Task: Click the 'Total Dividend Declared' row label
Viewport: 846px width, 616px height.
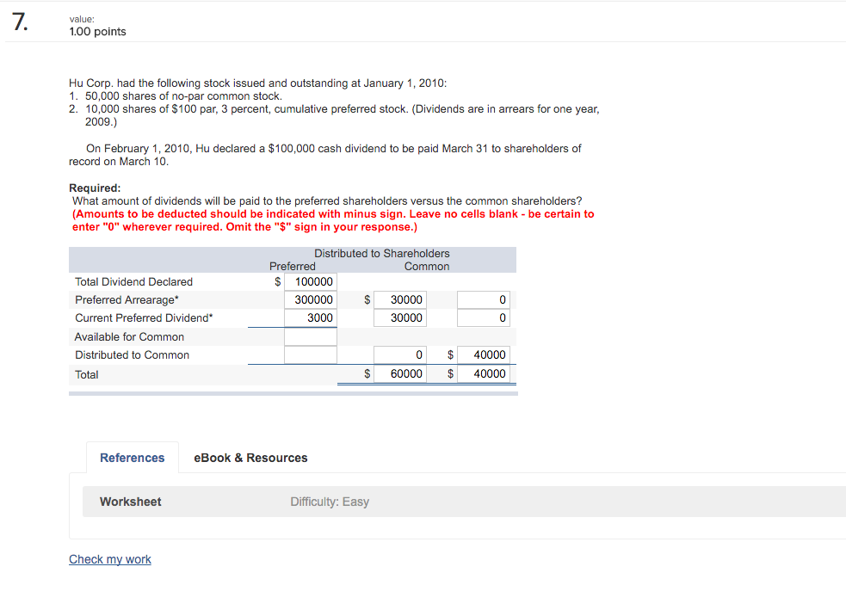Action: click(x=133, y=281)
